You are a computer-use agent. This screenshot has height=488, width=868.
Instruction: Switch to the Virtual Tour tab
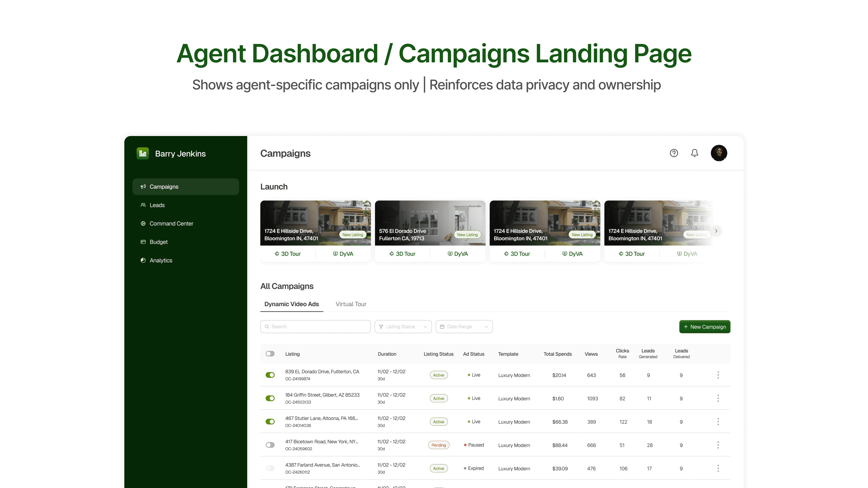[351, 304]
